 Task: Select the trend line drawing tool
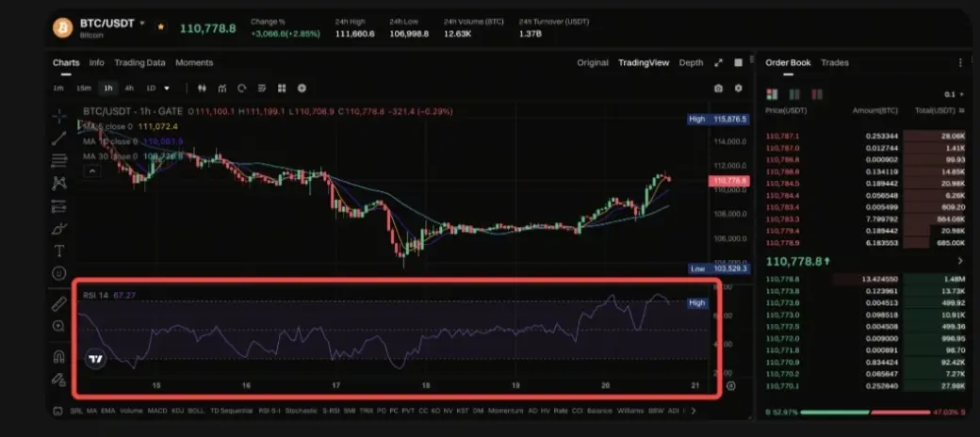[x=59, y=138]
